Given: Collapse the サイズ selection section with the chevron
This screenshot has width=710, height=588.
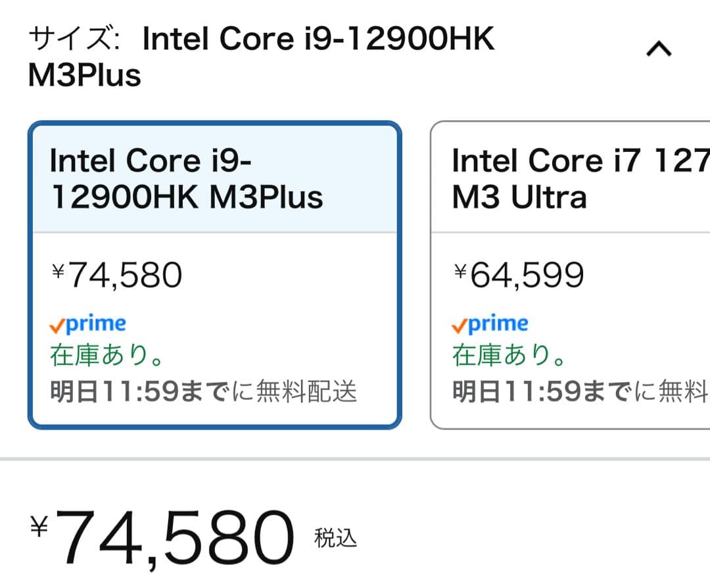Looking at the screenshot, I should 658,49.
